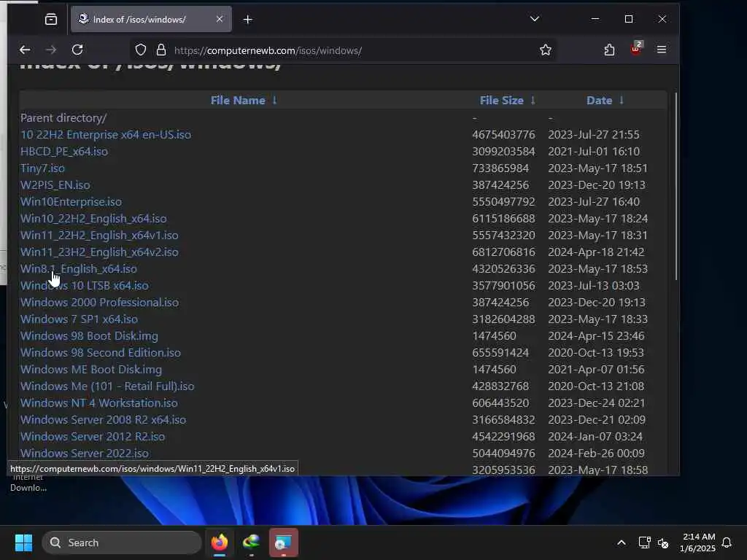Sort the listing by Date

599,101
